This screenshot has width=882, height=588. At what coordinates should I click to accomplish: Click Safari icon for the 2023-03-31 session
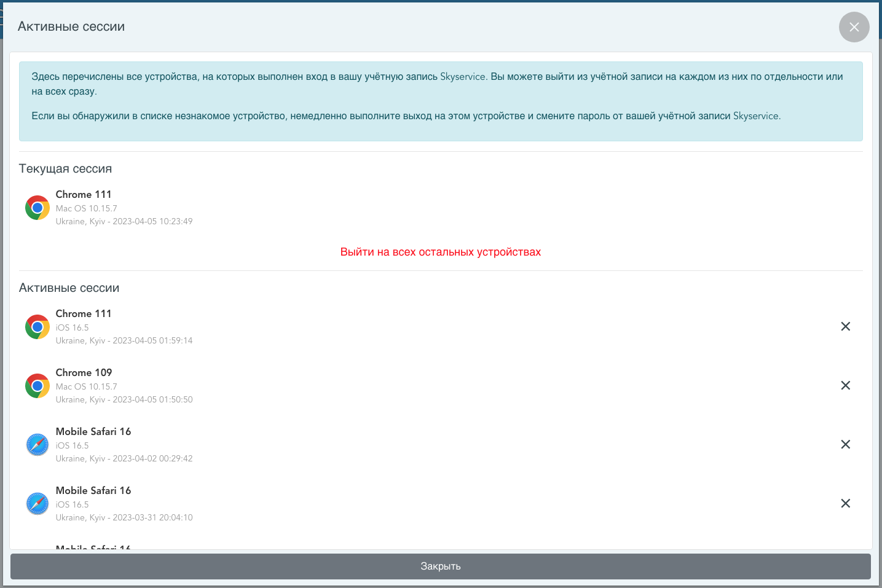37,504
